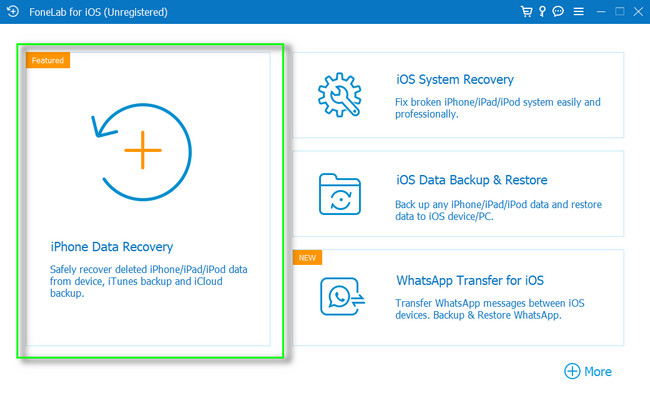This screenshot has height=395, width=650.
Task: Open the feedback chat bubble icon
Action: pyautogui.click(x=558, y=12)
